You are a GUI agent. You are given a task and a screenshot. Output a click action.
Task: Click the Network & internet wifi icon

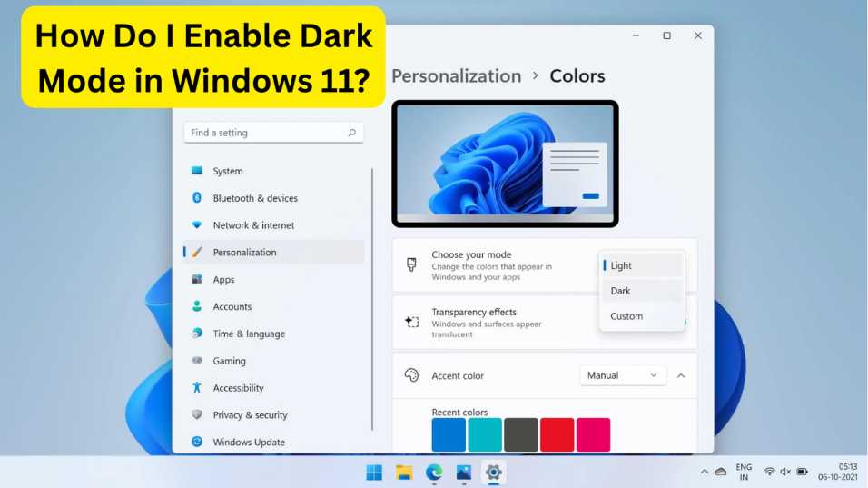pyautogui.click(x=197, y=224)
